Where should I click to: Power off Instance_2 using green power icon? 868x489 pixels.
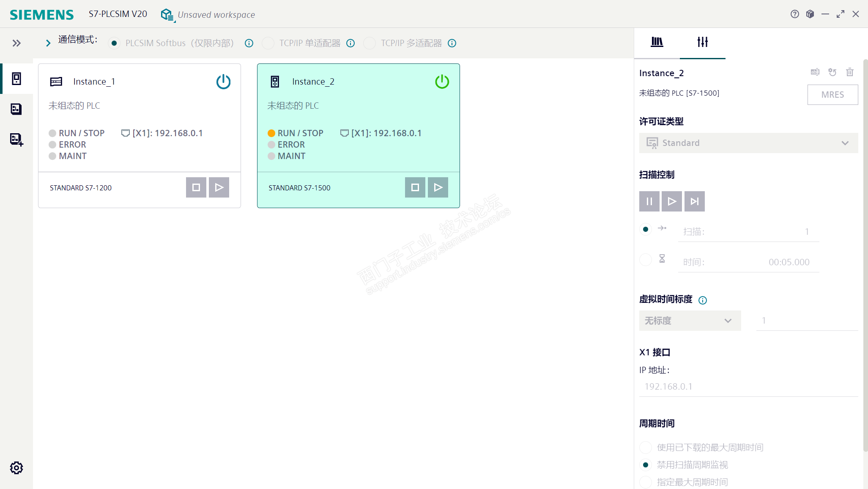[x=442, y=82]
